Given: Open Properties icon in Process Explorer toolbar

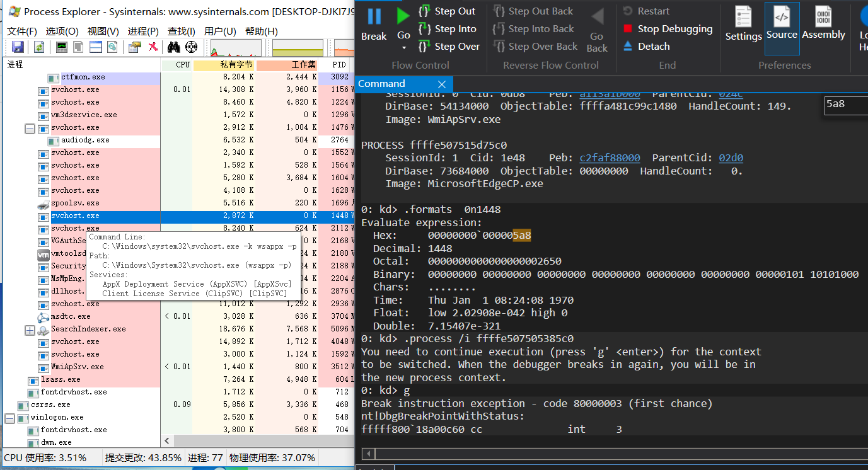Looking at the screenshot, I should click(135, 47).
